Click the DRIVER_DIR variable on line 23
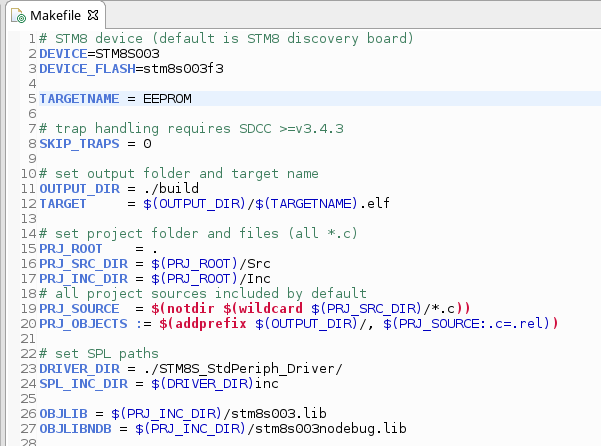Image resolution: width=601 pixels, height=446 pixels. click(79, 369)
